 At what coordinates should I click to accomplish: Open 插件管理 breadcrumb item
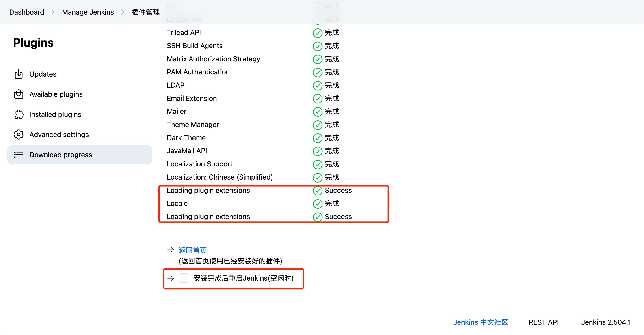coord(145,12)
